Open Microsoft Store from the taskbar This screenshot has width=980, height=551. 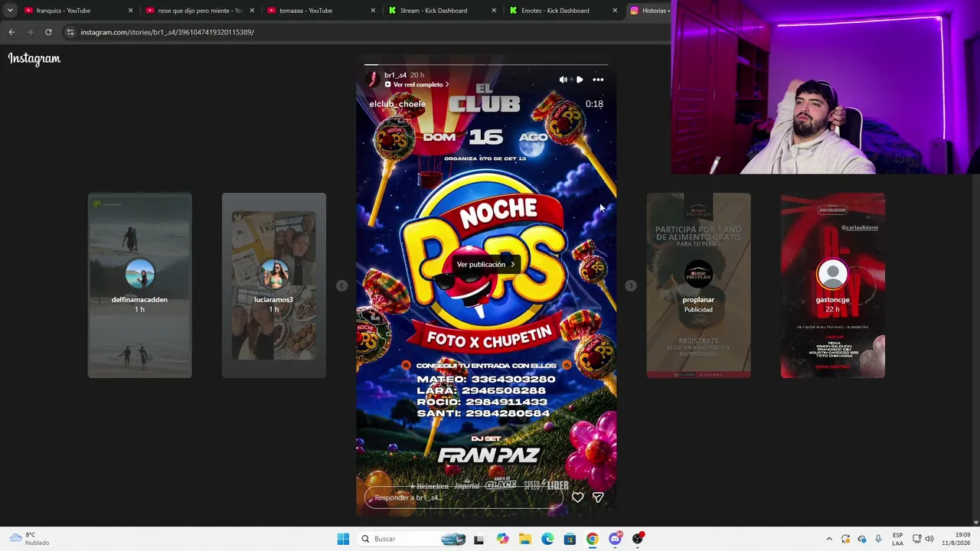click(x=570, y=539)
